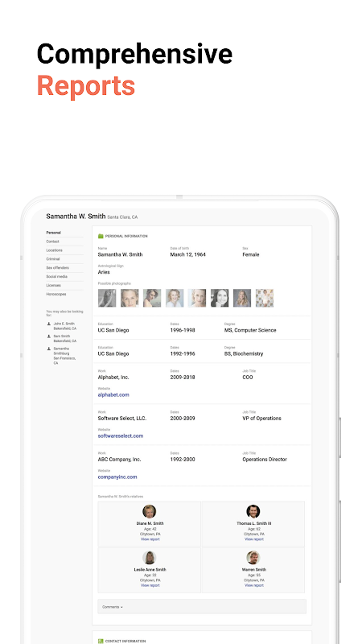Select Horoscopes sidebar entry

(56, 294)
